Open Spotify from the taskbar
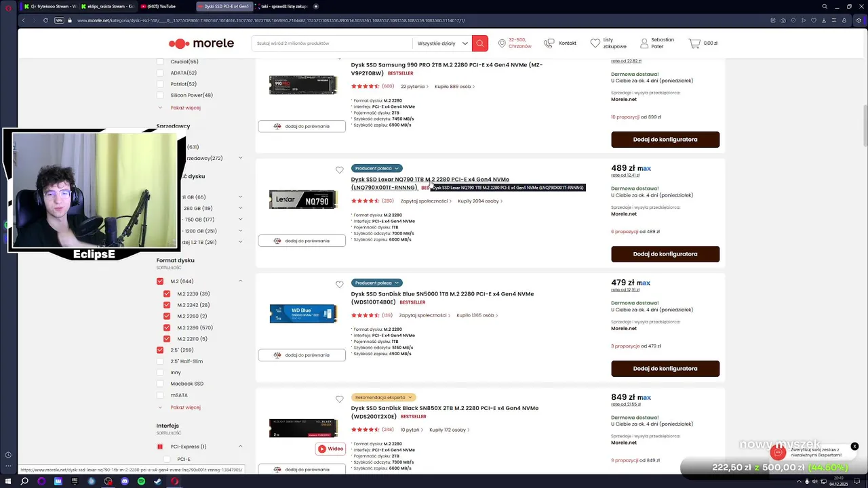 coord(141,481)
